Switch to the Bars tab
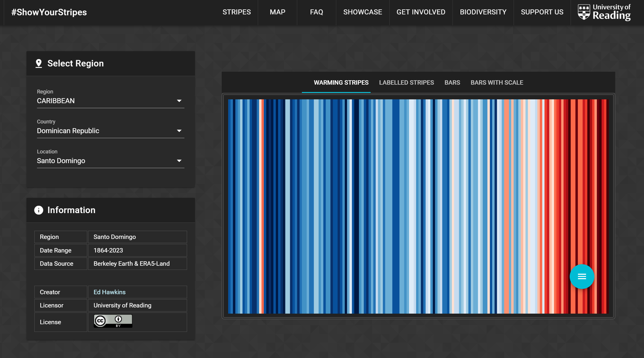 (x=452, y=83)
